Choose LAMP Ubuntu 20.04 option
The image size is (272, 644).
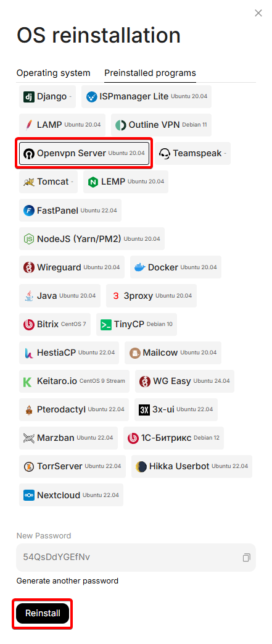pos(62,125)
